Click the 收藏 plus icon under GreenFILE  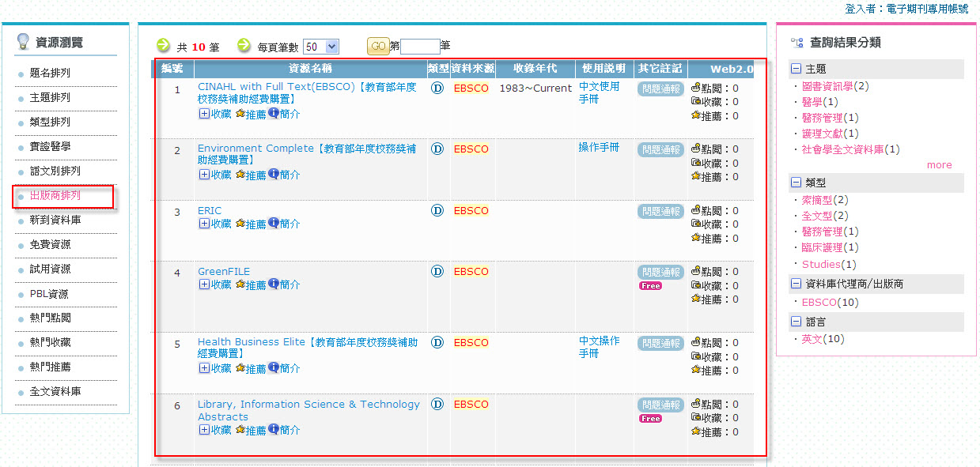203,284
